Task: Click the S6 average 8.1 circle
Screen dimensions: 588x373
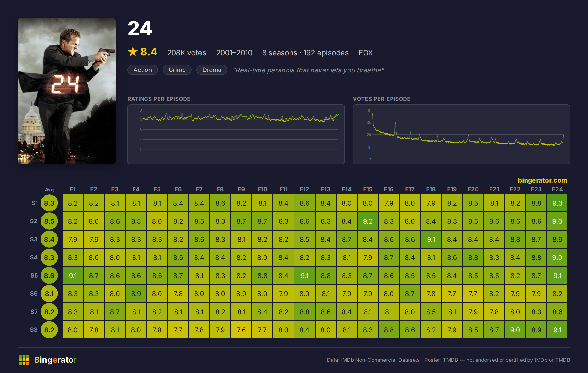Action: [49, 294]
